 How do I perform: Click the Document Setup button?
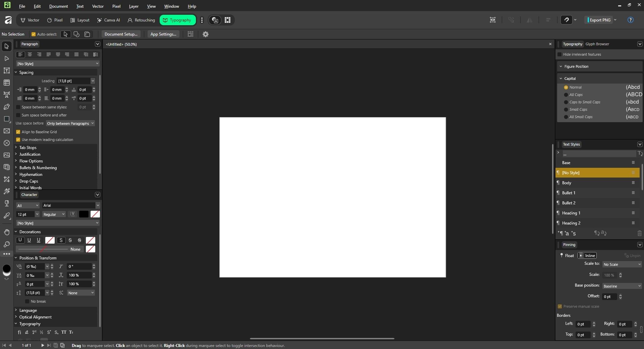point(121,34)
